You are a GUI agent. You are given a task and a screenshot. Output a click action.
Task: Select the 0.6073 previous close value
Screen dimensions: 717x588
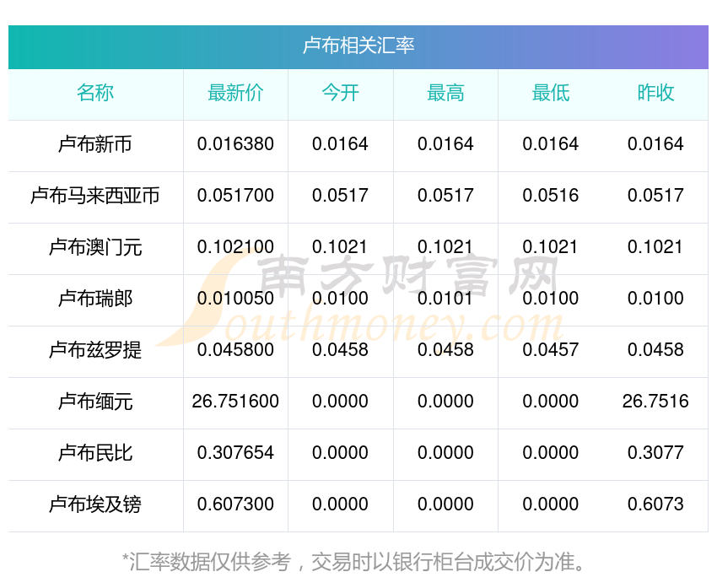tap(655, 504)
